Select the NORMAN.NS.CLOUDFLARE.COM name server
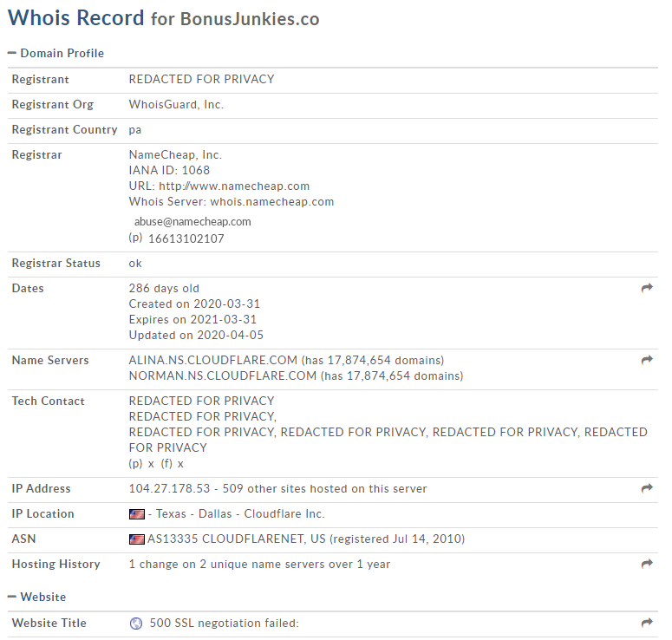 [x=223, y=376]
